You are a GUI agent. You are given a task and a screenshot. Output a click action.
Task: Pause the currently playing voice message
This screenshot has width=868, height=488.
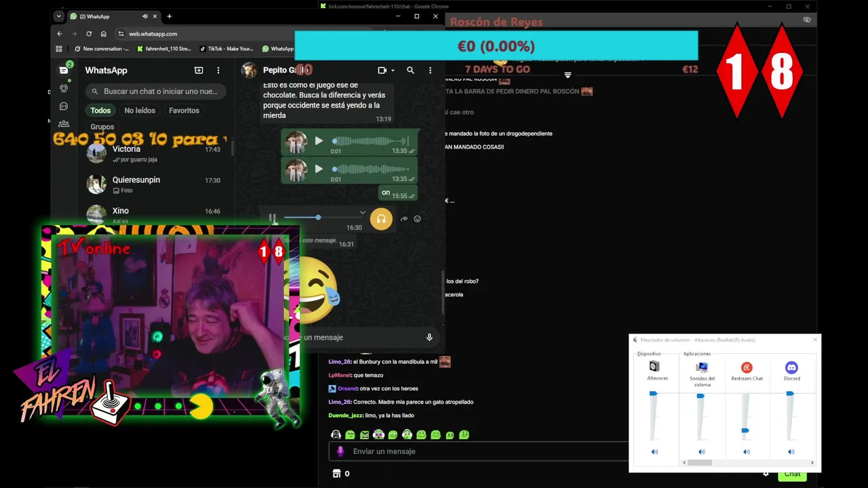(x=272, y=218)
